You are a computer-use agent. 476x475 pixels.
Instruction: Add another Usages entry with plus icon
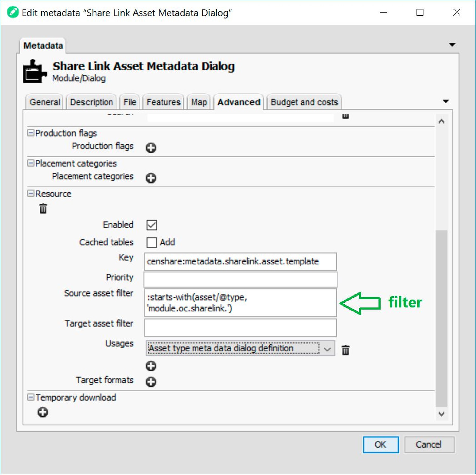coord(151,366)
